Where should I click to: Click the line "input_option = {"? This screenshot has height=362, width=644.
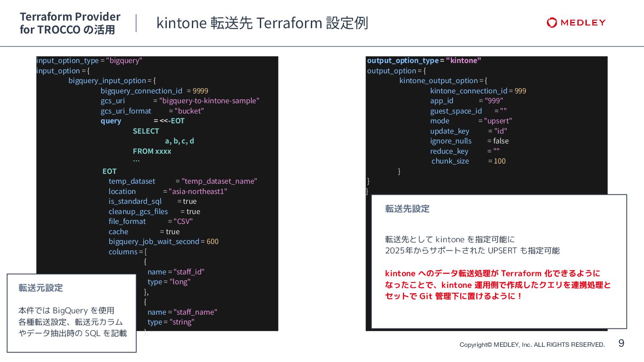click(63, 71)
